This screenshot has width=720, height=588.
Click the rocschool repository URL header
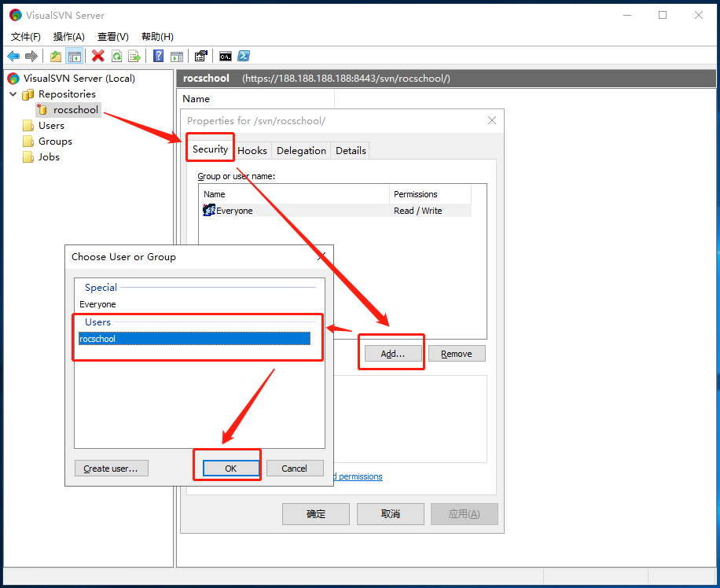[x=346, y=79]
